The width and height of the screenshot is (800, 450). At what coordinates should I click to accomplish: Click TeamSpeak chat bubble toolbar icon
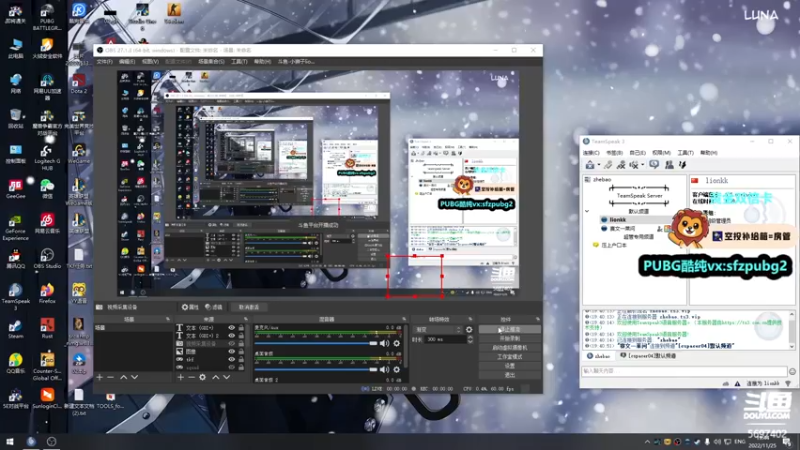click(654, 164)
